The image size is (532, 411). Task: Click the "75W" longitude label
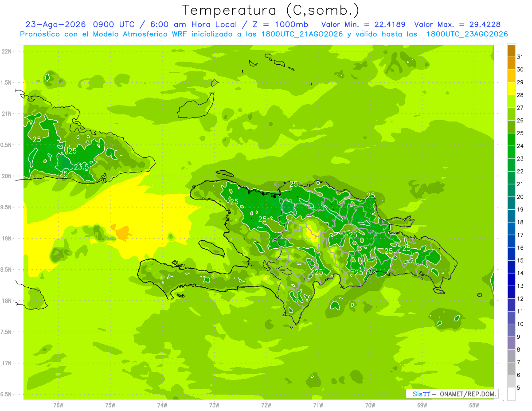(110, 405)
